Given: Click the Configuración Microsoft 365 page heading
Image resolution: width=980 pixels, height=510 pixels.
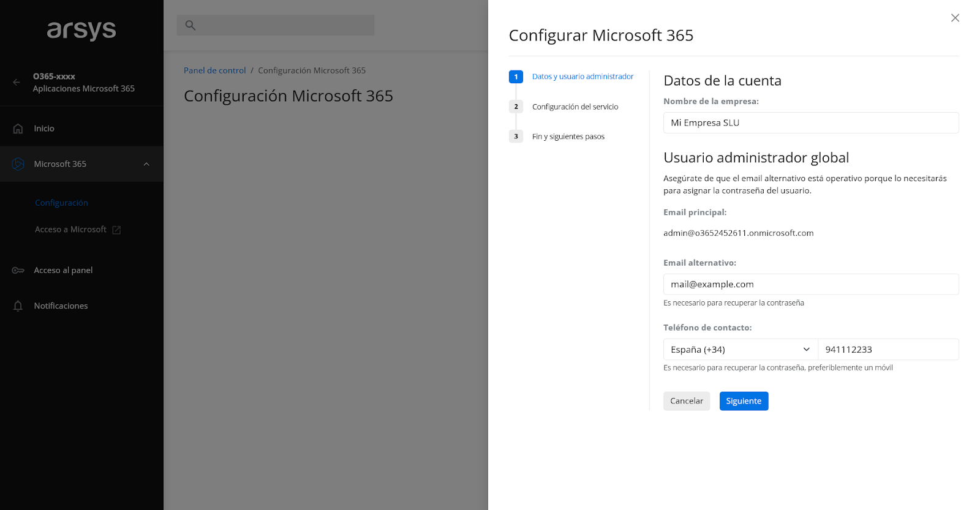Looking at the screenshot, I should point(288,96).
